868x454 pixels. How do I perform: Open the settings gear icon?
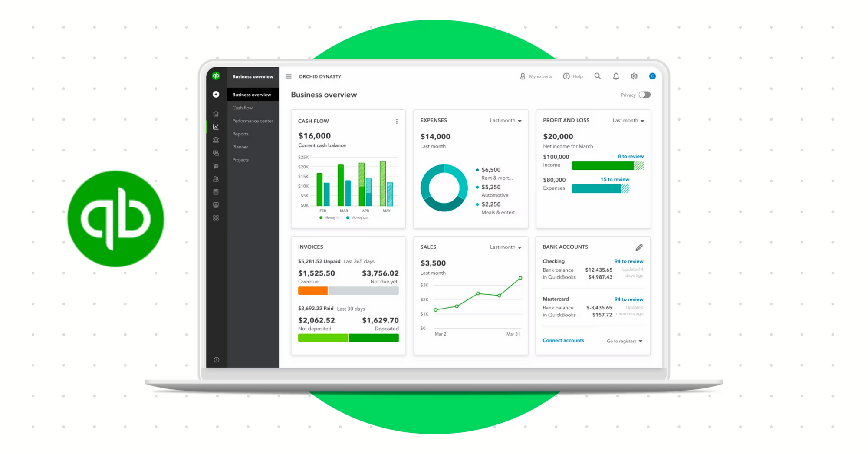(634, 76)
